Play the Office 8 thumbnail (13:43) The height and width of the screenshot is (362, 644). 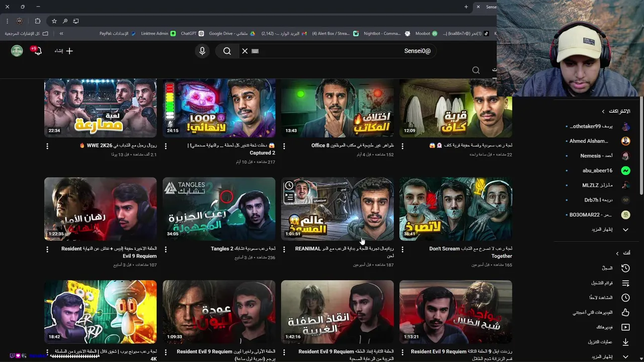pos(337,108)
